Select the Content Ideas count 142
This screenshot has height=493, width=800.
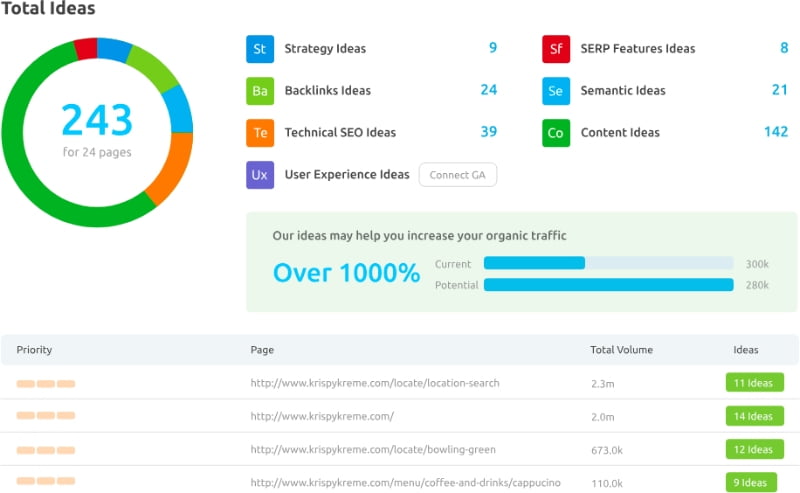click(775, 132)
